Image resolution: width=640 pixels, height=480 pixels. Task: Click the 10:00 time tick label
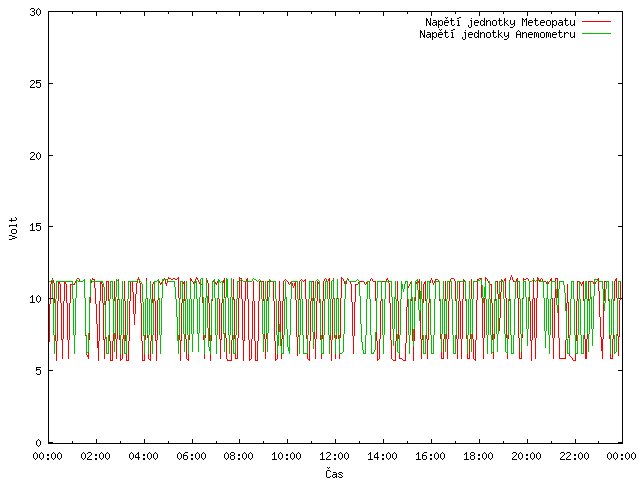click(287, 456)
